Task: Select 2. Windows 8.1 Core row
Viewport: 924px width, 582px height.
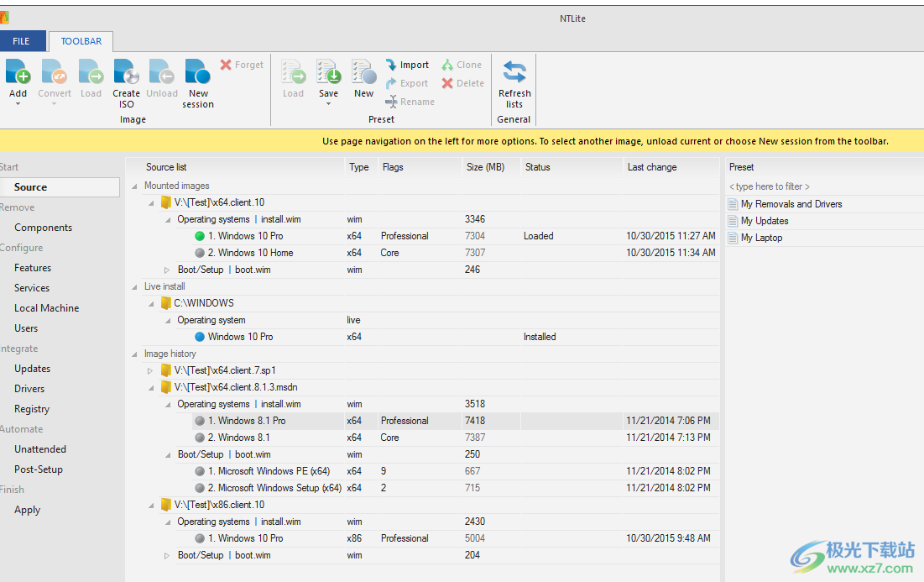Action: [455, 438]
